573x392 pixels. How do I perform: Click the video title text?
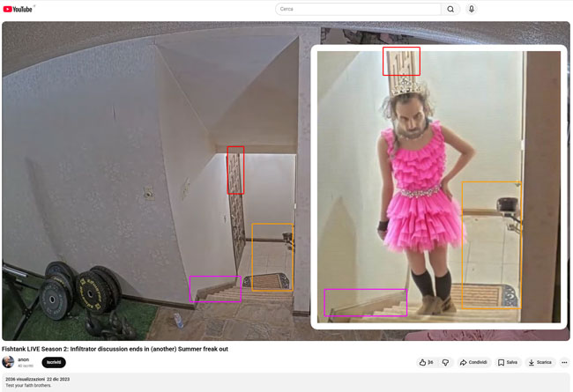click(x=115, y=349)
